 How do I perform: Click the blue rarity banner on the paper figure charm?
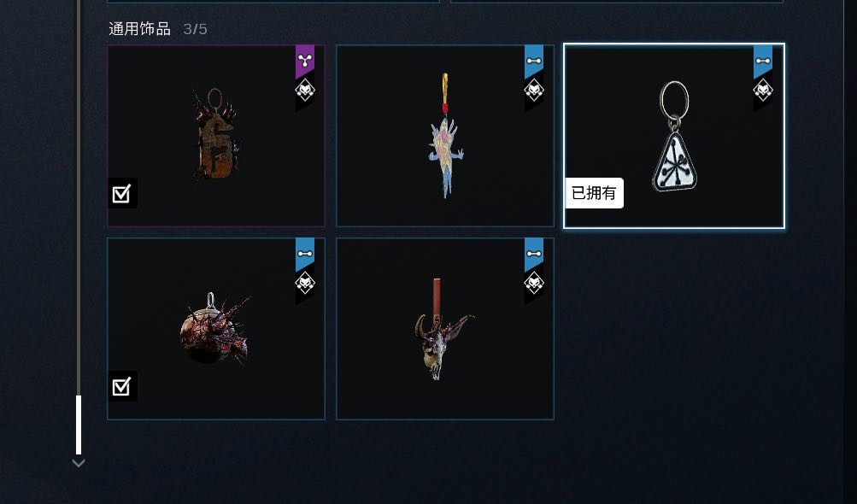[534, 61]
